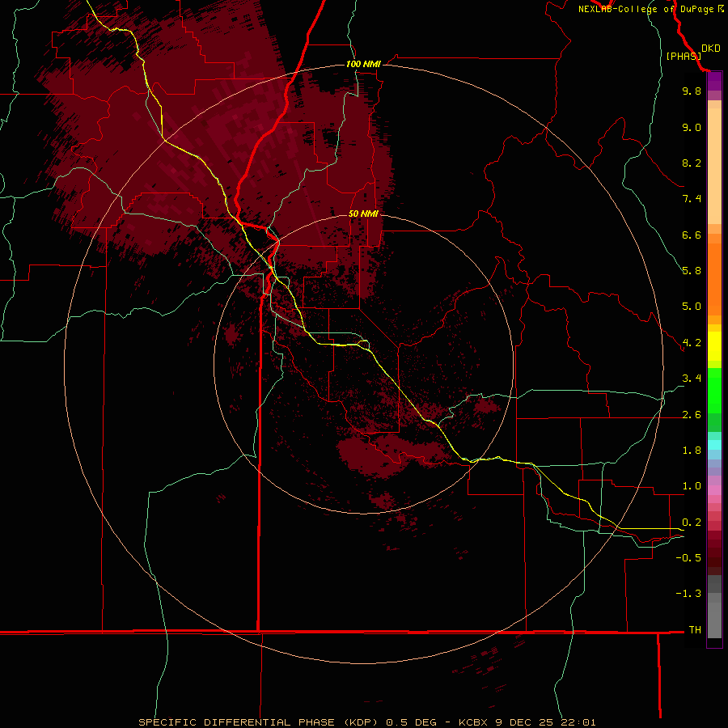The height and width of the screenshot is (728, 728).
Task: Click the 5.0 legend value
Action: point(692,307)
